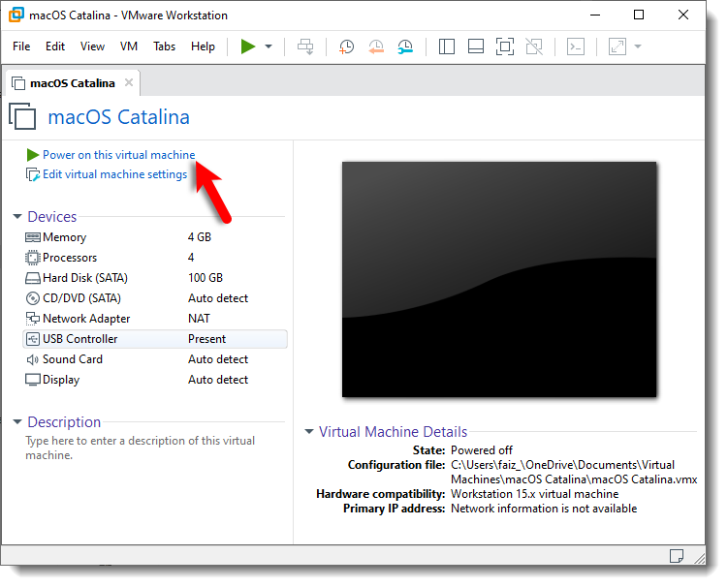The height and width of the screenshot is (587, 728).
Task: Open the power options dropdown arrow
Action: coord(269,46)
